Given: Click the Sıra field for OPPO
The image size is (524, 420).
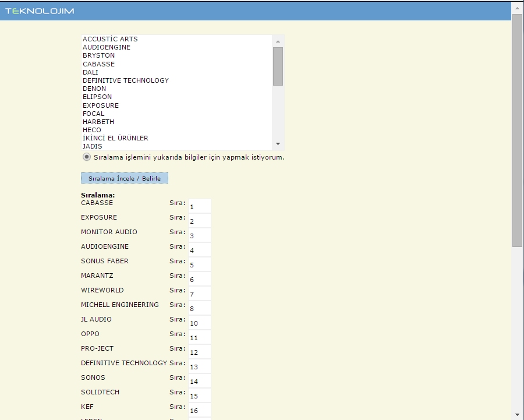Looking at the screenshot, I should coord(200,337).
